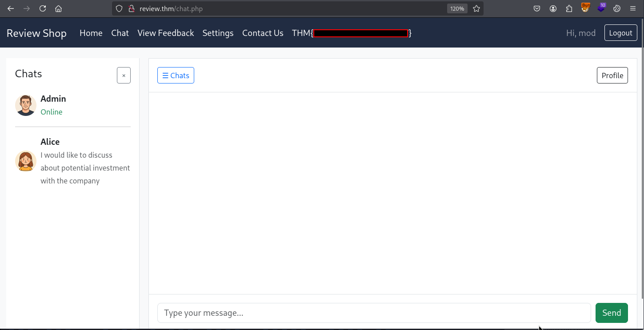
Task: Open the Review Shop brand link
Action: (x=36, y=33)
